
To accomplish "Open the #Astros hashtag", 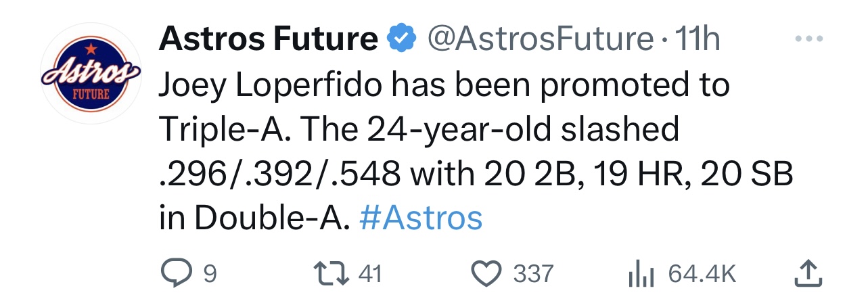I will tap(421, 218).
